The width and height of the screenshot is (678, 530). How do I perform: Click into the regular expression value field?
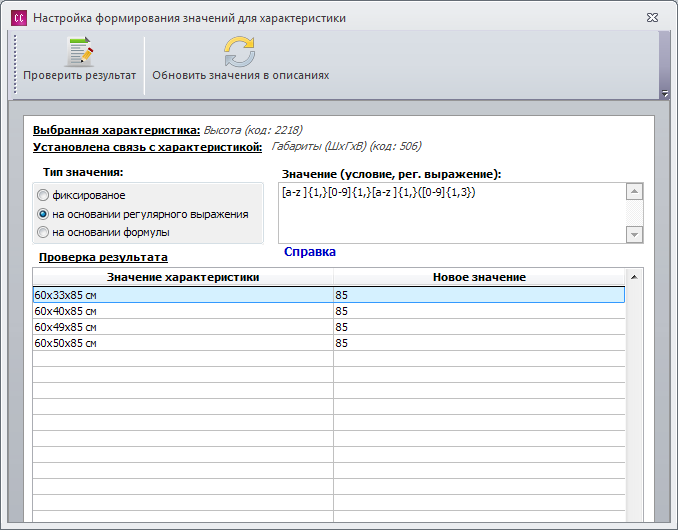pos(452,213)
